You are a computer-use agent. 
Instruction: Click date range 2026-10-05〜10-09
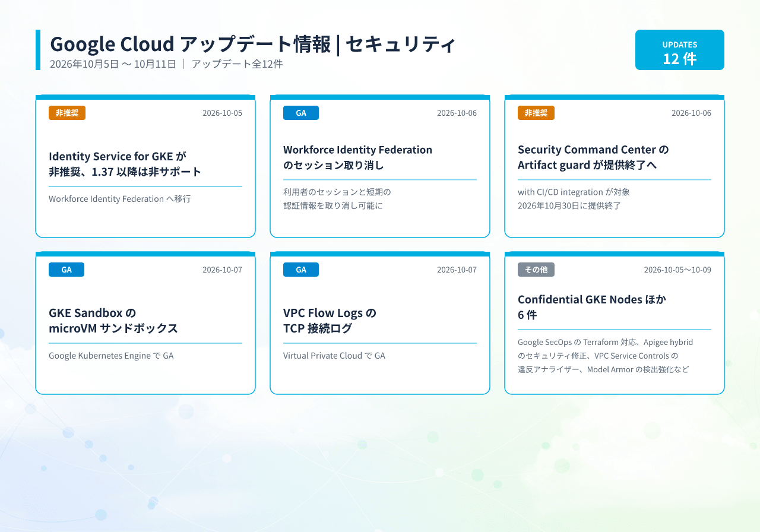click(x=677, y=270)
